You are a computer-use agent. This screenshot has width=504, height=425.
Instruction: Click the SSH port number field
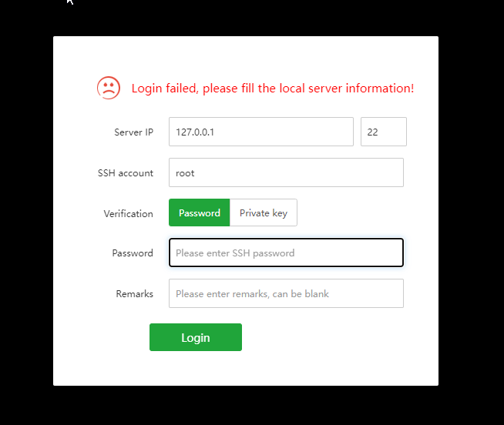point(383,132)
